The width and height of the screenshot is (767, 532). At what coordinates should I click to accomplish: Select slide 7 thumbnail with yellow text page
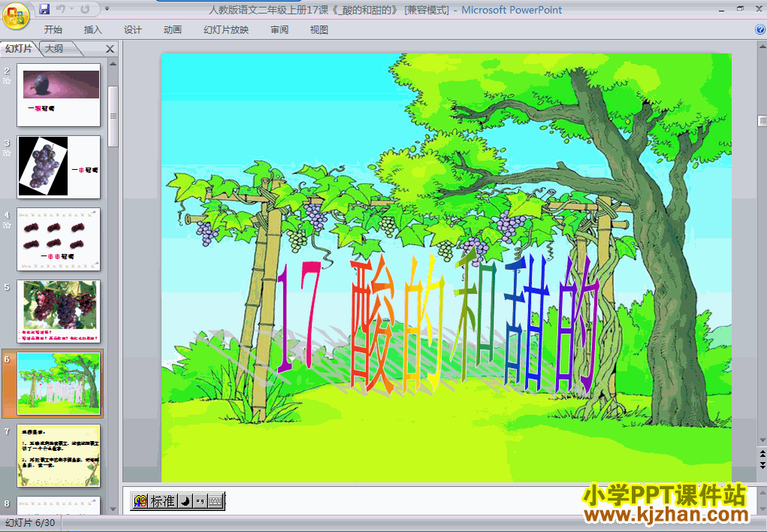(59, 455)
